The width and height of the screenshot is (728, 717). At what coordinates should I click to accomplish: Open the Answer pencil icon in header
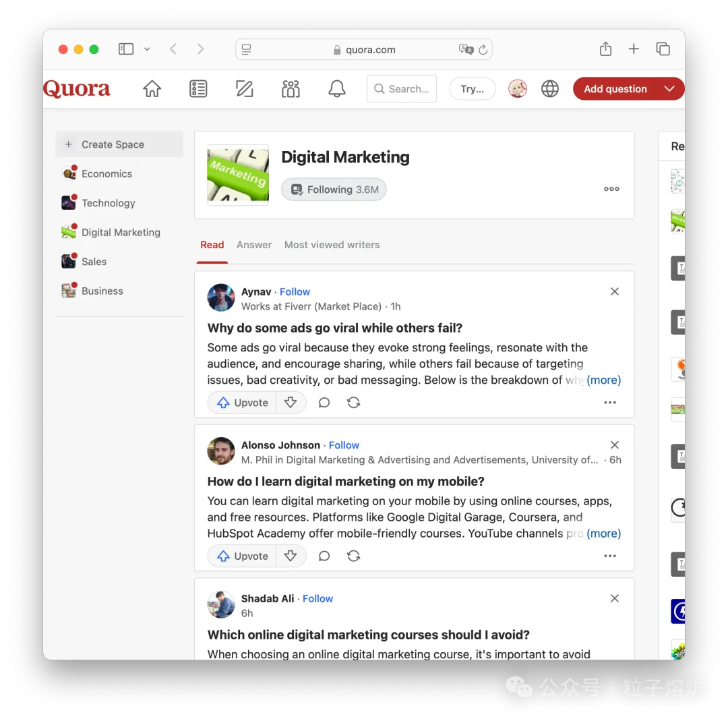click(x=244, y=89)
